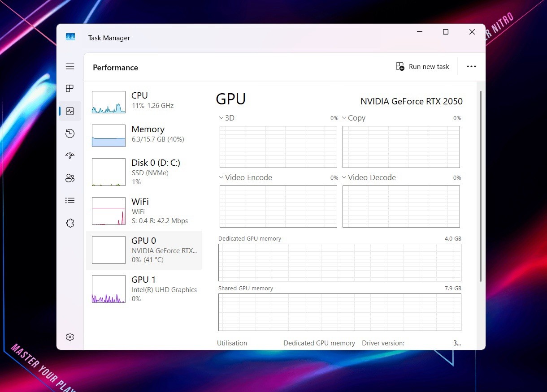This screenshot has width=547, height=392.
Task: Click the NVIDIA GeForce RTX 2050 title
Action: (412, 101)
